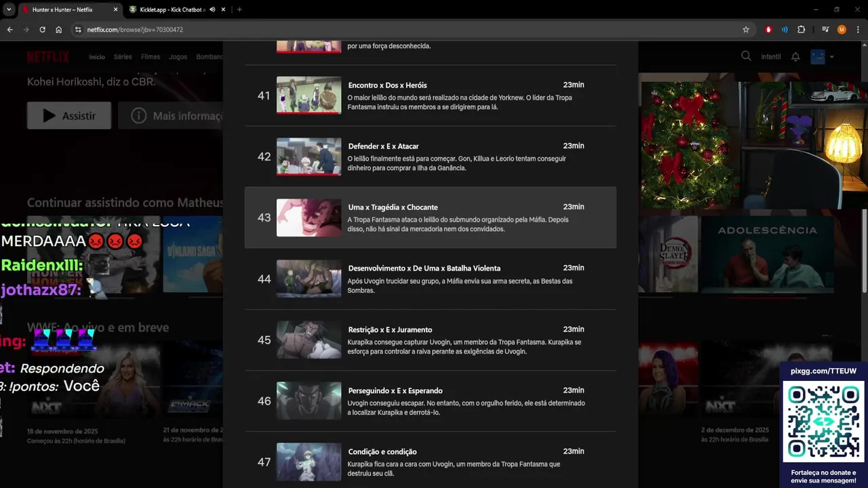Click the browser forward arrow
The image size is (868, 488).
26,30
